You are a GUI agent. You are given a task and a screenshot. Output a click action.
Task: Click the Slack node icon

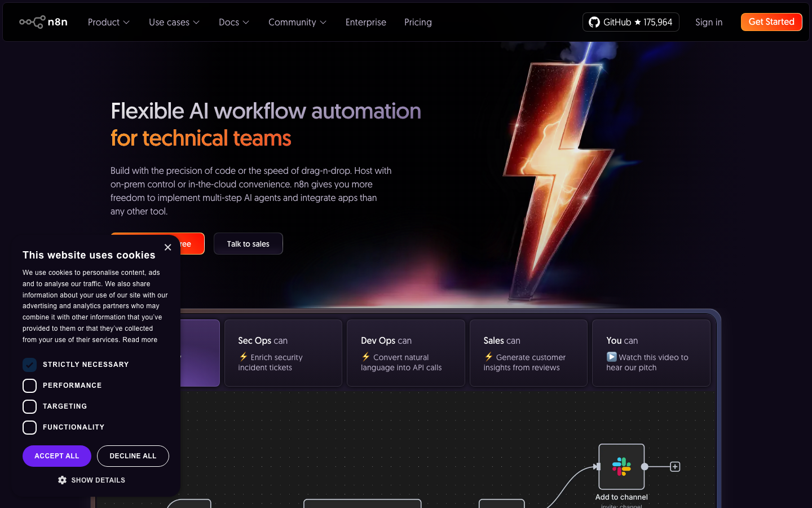pyautogui.click(x=621, y=467)
